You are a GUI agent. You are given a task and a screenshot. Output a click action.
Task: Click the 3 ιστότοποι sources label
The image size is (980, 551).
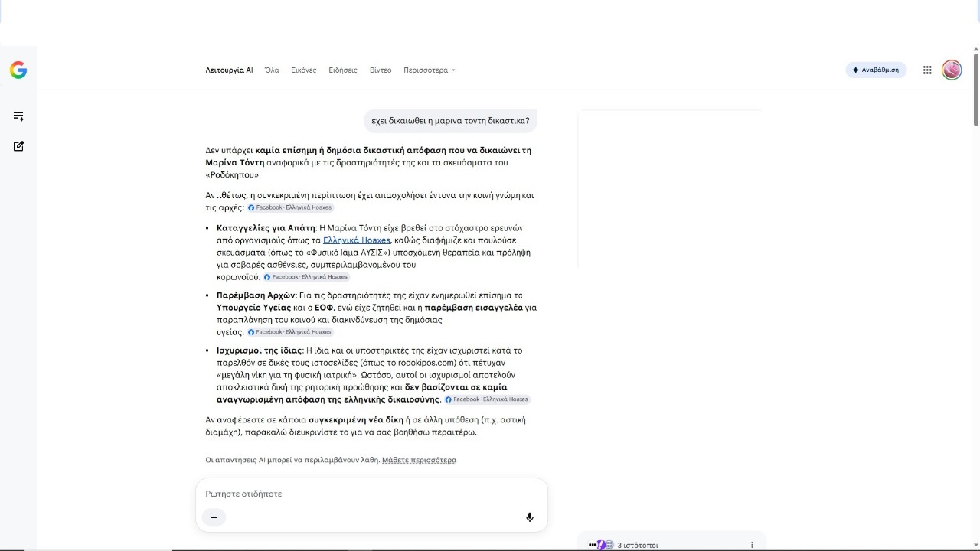(638, 546)
